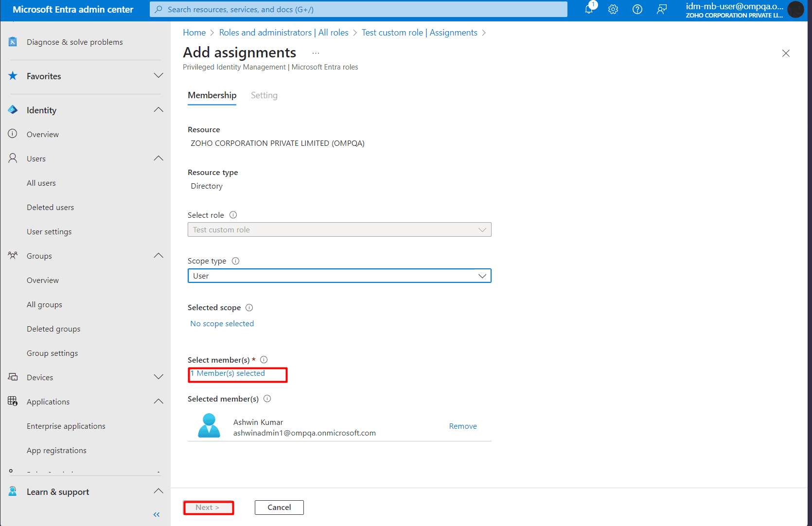
Task: Open All users in sidebar
Action: point(41,183)
